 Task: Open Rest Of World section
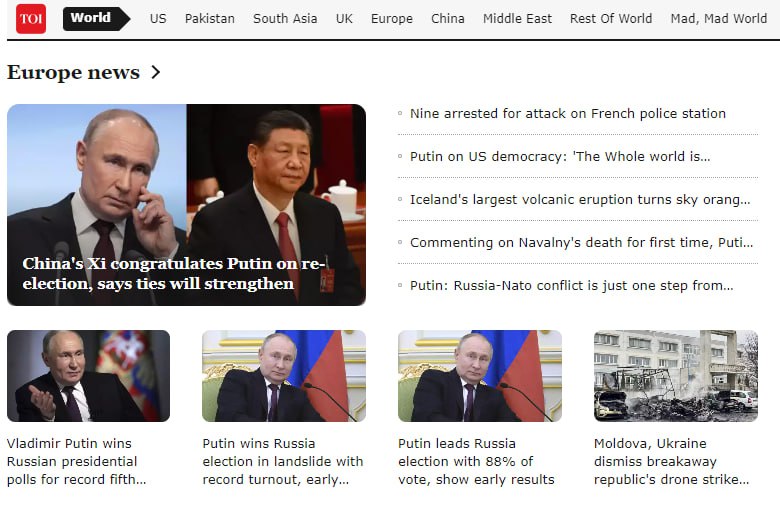click(611, 19)
